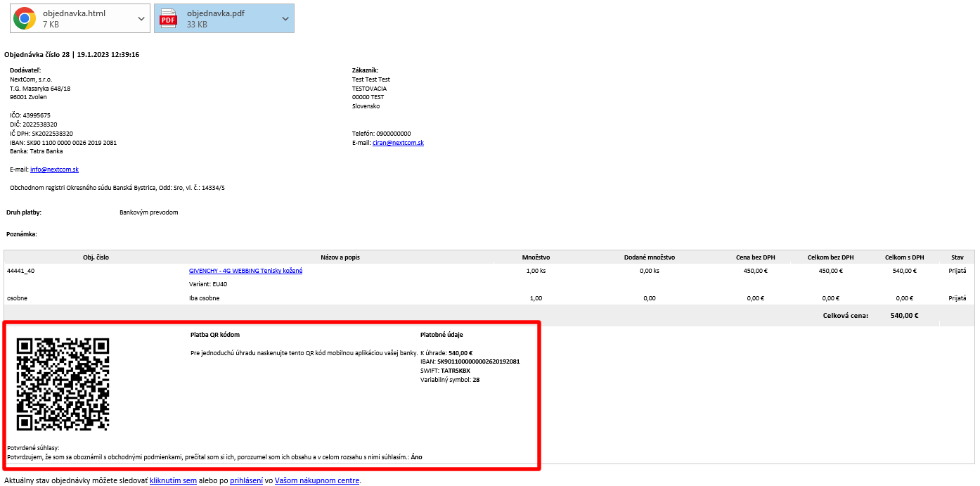Select the 'Variant: EU40' text

coord(208,284)
